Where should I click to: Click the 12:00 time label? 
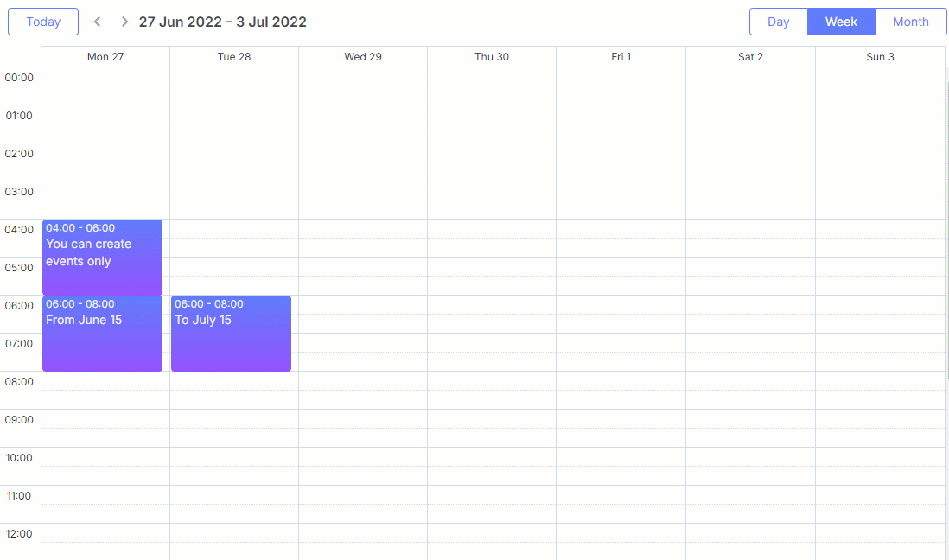click(19, 534)
